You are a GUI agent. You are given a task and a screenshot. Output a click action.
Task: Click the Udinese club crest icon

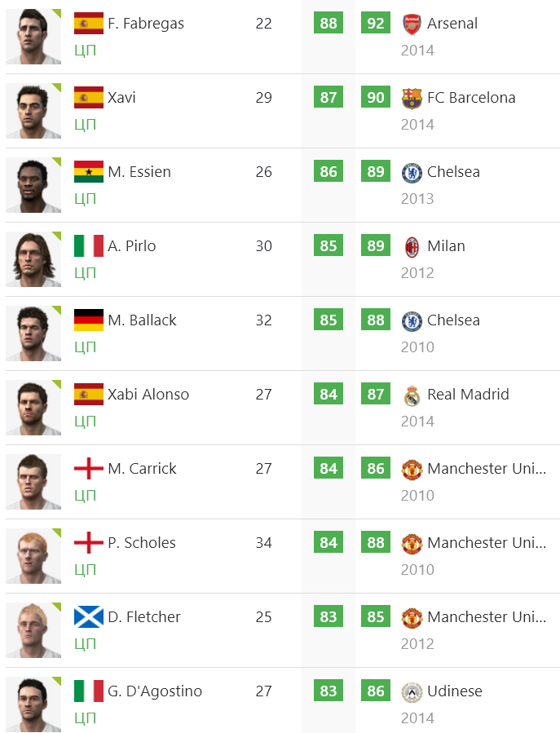[412, 691]
